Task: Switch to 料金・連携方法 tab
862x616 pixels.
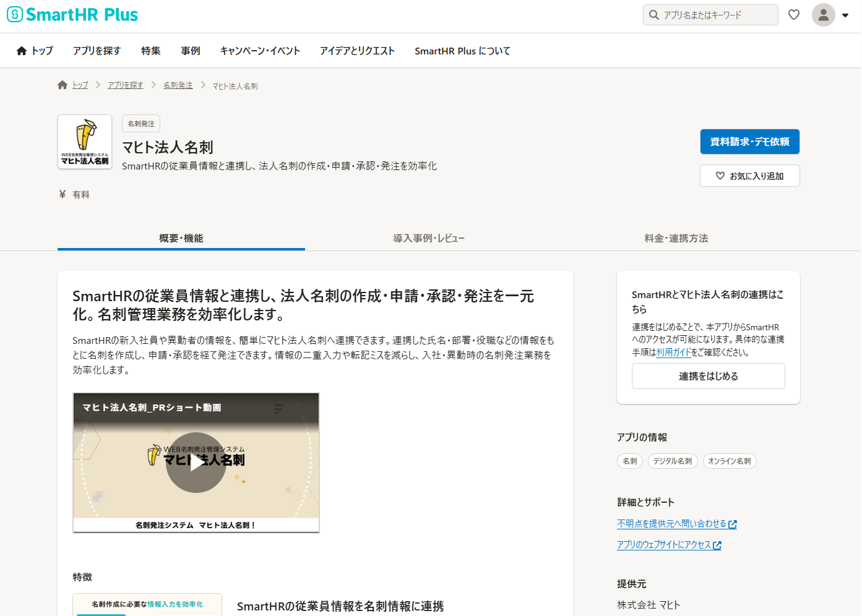Action: [x=676, y=238]
